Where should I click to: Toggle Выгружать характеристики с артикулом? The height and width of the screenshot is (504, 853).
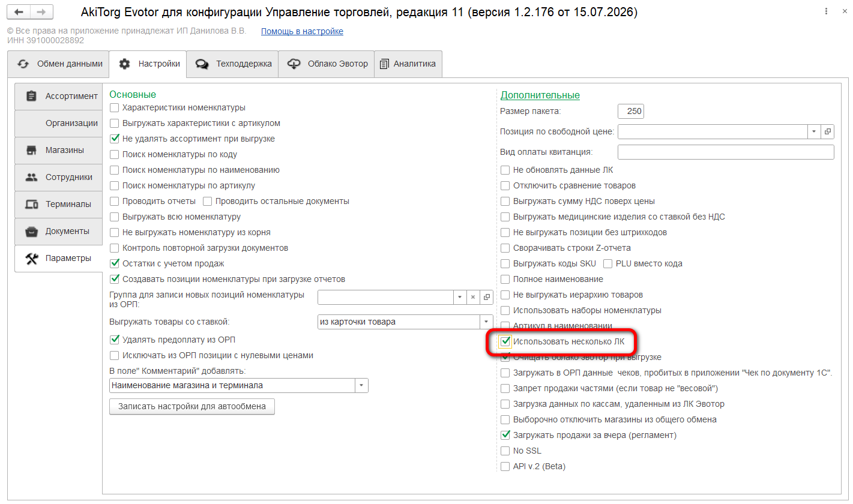point(115,124)
